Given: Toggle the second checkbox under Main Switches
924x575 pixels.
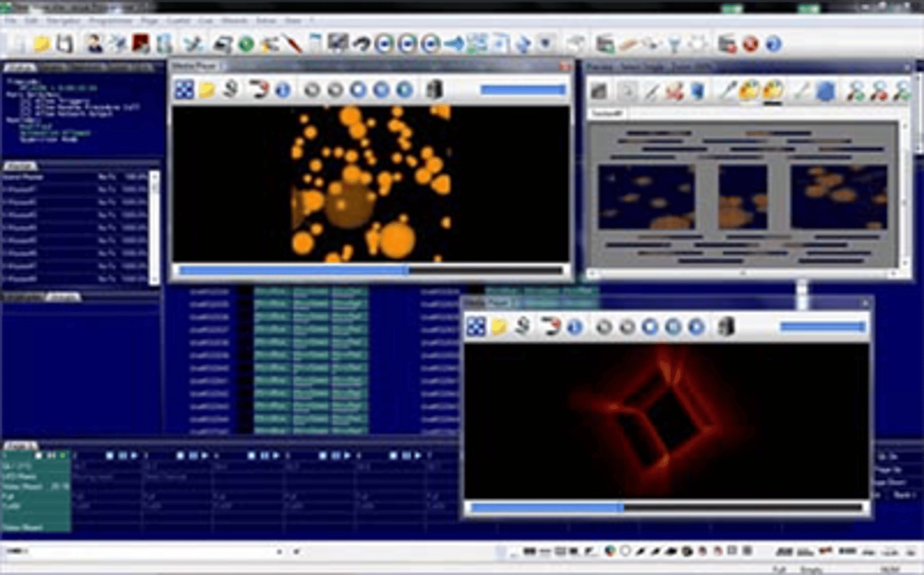Looking at the screenshot, I should coord(25,107).
